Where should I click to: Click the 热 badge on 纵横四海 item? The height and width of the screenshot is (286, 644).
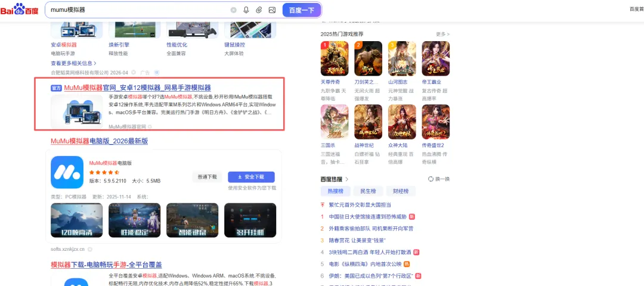coord(407,264)
